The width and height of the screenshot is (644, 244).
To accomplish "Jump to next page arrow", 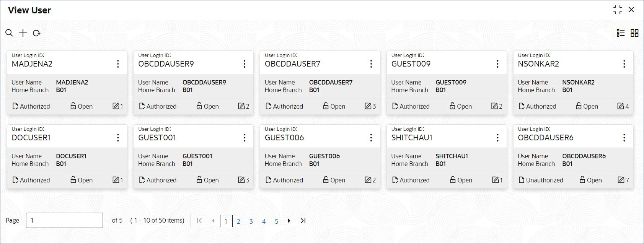I will [x=289, y=221].
